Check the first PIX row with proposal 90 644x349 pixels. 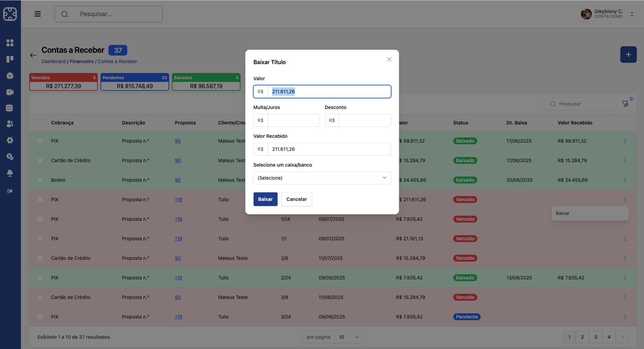tap(40, 141)
